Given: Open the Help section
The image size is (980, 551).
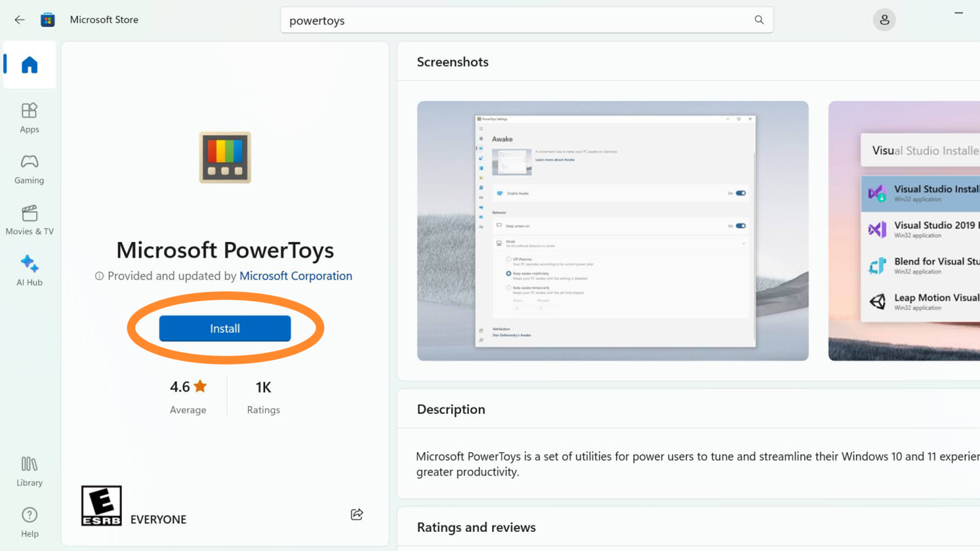Looking at the screenshot, I should [x=29, y=522].
